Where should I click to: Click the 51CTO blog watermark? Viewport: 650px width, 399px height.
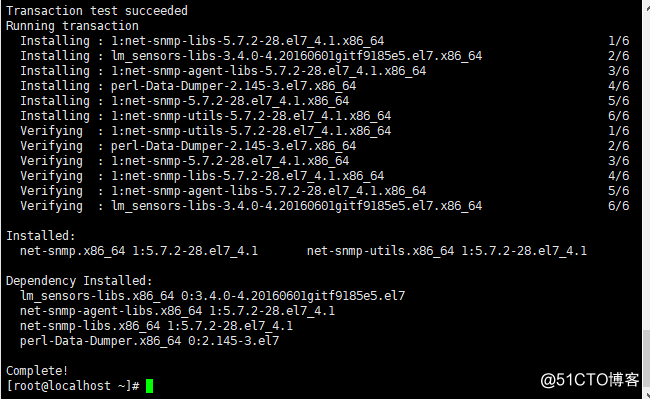pos(589,380)
